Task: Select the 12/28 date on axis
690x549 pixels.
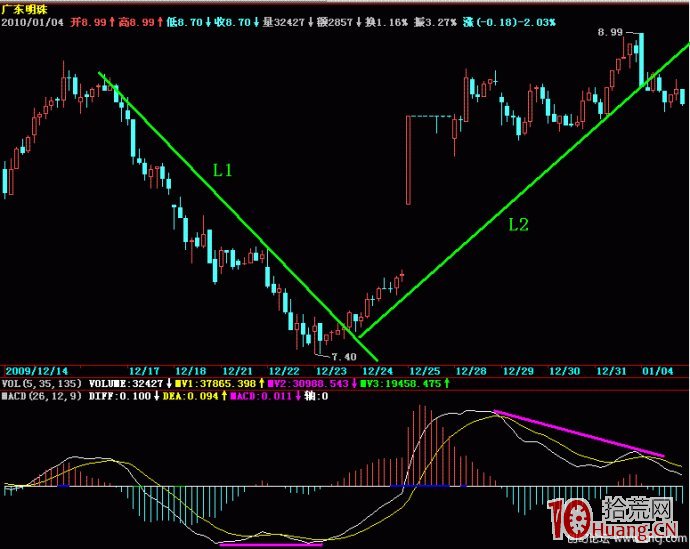Action: click(x=471, y=371)
